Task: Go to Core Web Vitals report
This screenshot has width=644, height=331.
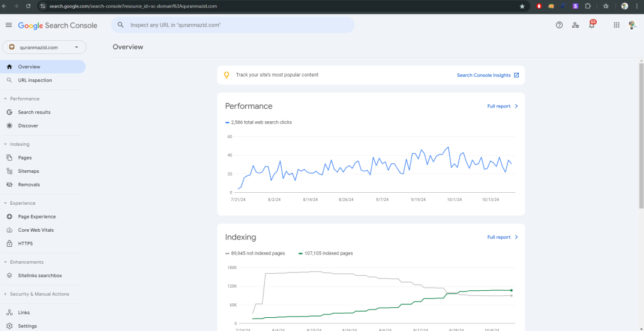Action: 36,230
